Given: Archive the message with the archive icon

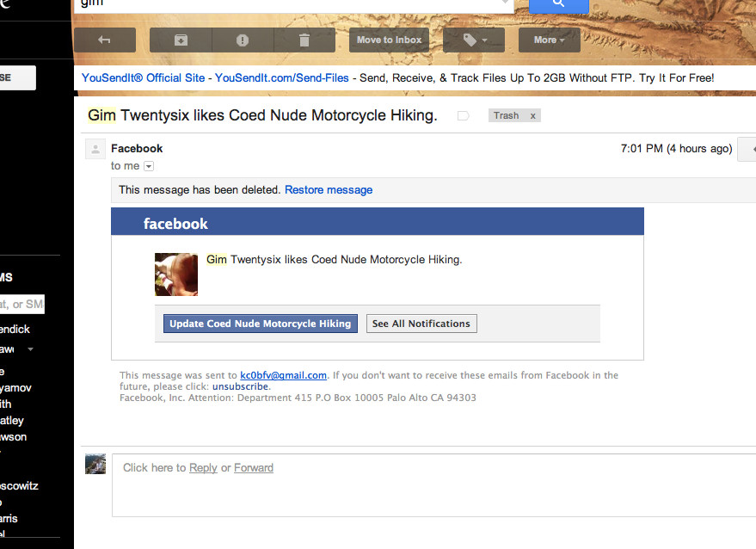Looking at the screenshot, I should pyautogui.click(x=181, y=40).
